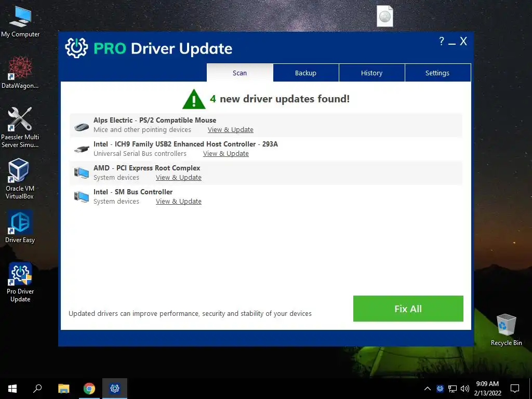Select 'Alps Electric - PS/2 Compatible Mouse' title
The width and height of the screenshot is (532, 399).
(x=155, y=120)
